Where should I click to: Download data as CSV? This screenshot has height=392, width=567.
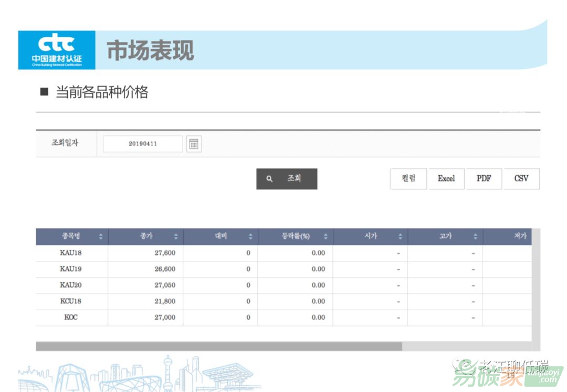coord(521,179)
